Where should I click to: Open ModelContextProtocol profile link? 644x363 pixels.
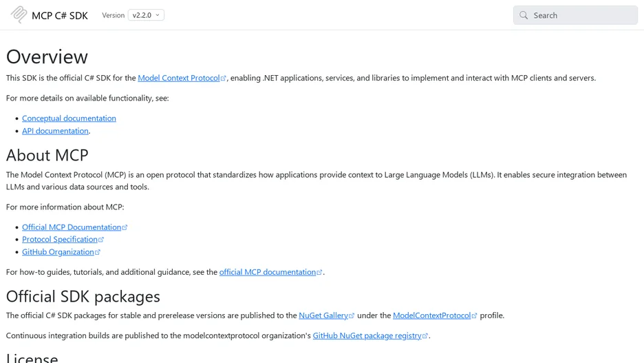[x=431, y=315]
